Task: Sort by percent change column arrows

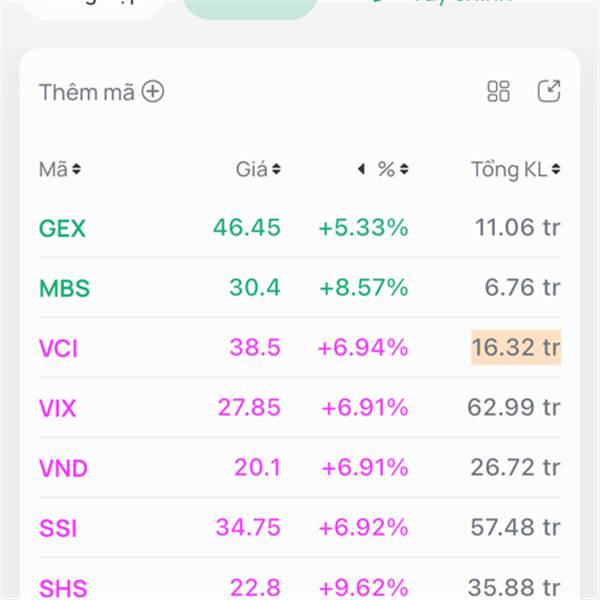Action: tap(403, 170)
